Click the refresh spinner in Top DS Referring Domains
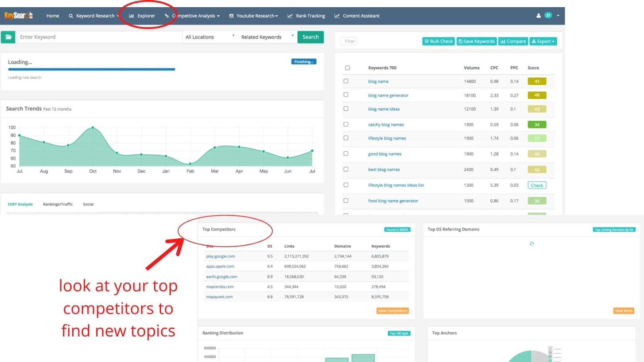Viewport: 644px width, 362px height. click(x=532, y=243)
